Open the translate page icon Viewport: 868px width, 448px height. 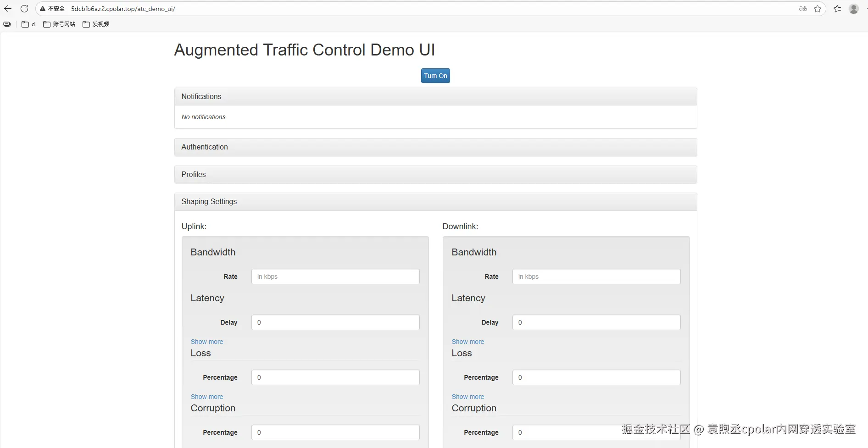pos(802,9)
